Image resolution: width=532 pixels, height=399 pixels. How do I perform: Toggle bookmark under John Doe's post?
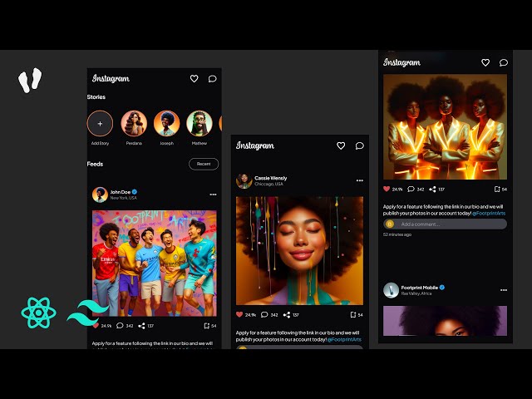[206, 326]
